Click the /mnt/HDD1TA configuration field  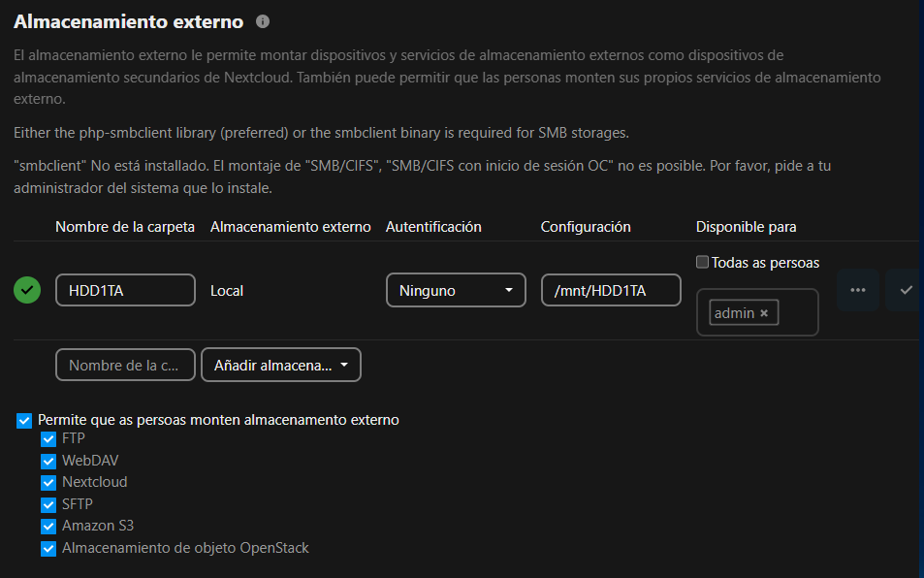pos(610,290)
